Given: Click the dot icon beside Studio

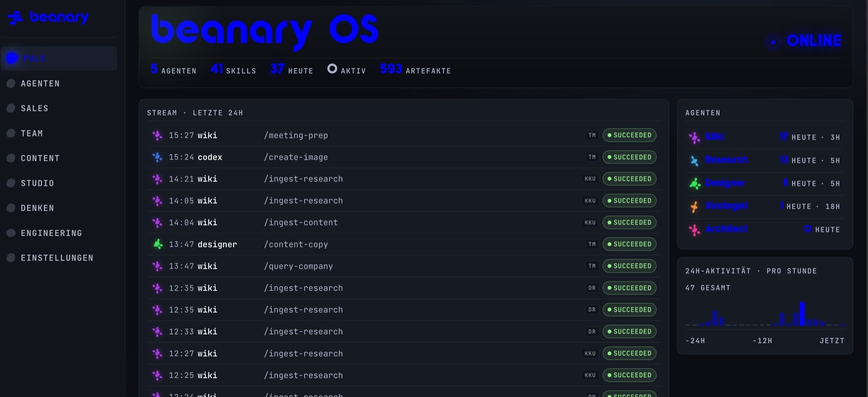Looking at the screenshot, I should tap(11, 183).
